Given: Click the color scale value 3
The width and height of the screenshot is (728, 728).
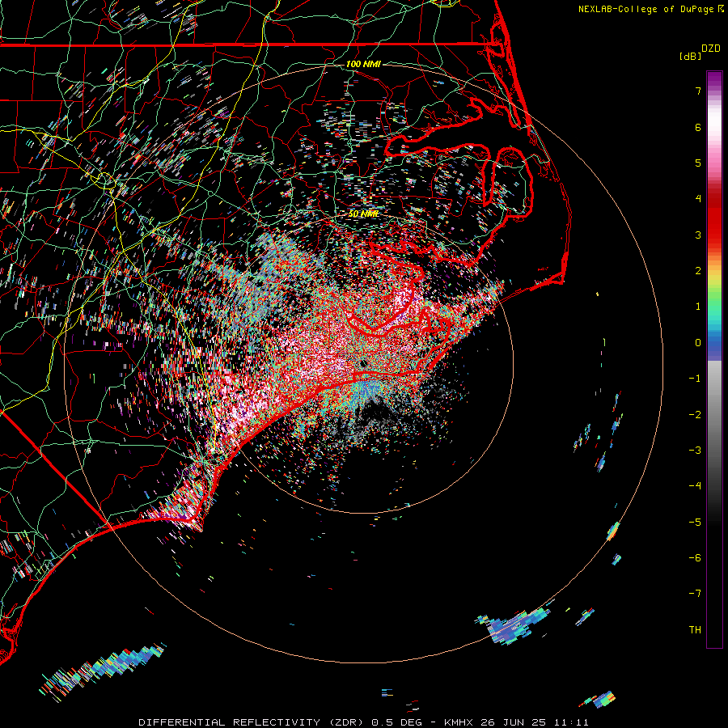Looking at the screenshot, I should (698, 235).
